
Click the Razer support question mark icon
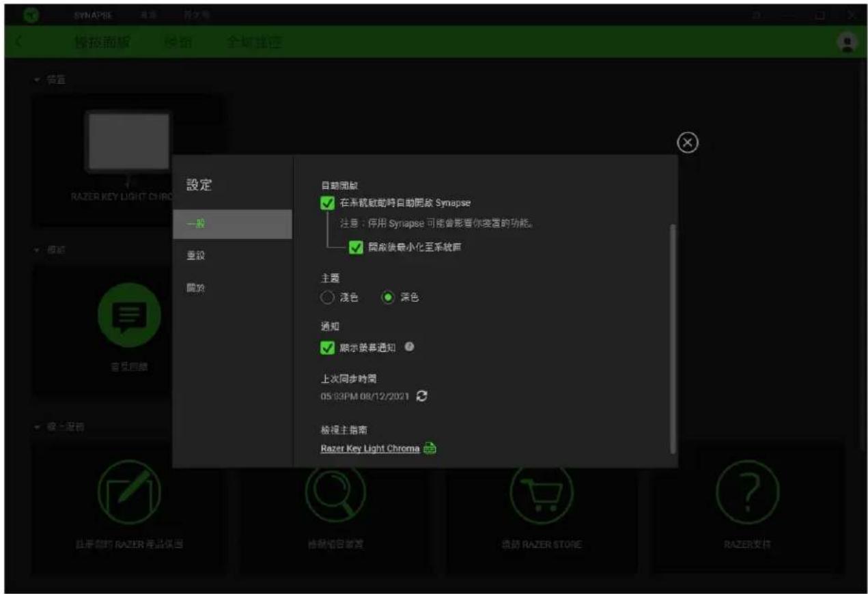point(747,493)
